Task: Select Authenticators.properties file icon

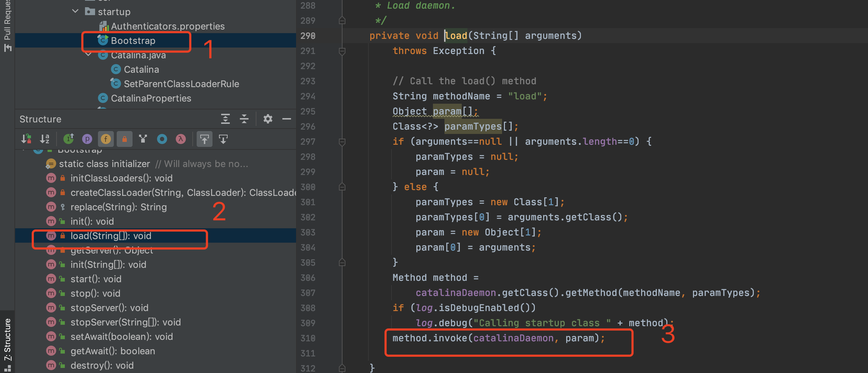Action: 104,26
